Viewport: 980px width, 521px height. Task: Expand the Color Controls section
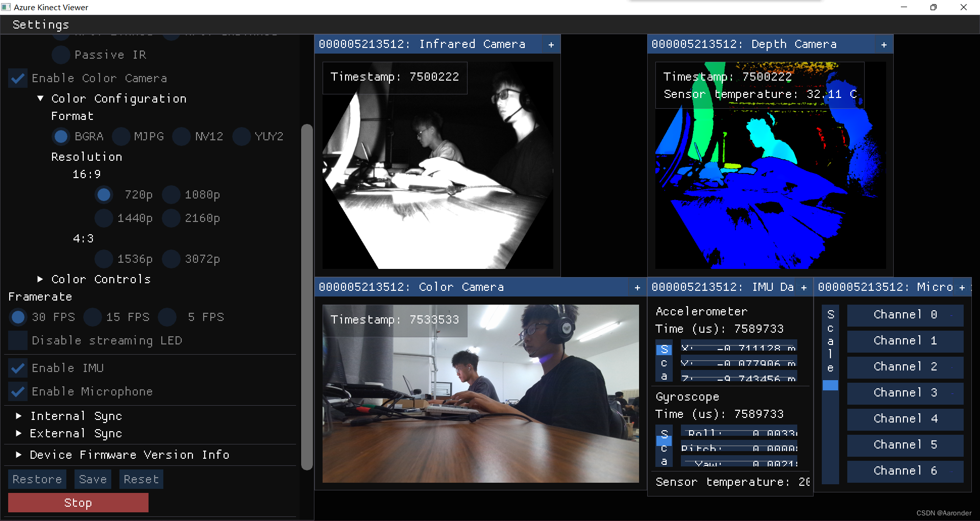(x=40, y=279)
